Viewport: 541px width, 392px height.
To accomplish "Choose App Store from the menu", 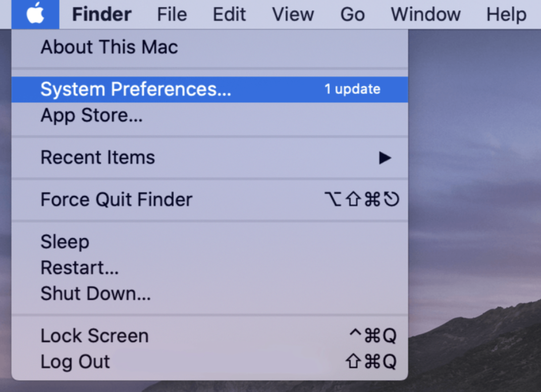I will [x=92, y=116].
